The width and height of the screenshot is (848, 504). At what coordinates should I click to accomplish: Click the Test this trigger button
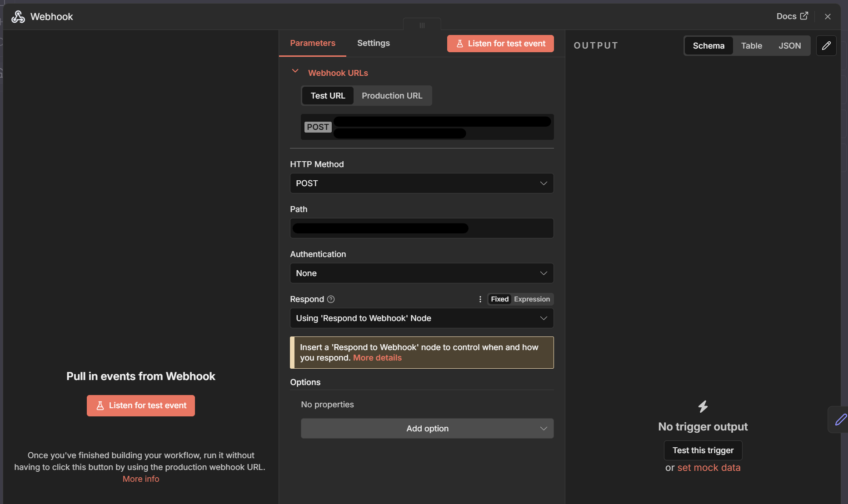(x=703, y=450)
